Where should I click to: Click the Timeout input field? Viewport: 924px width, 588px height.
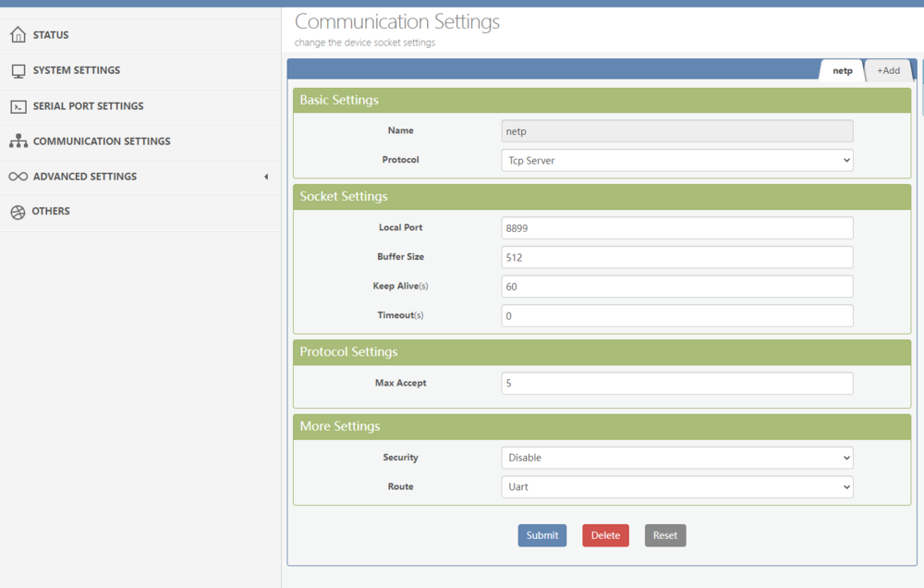[676, 316]
